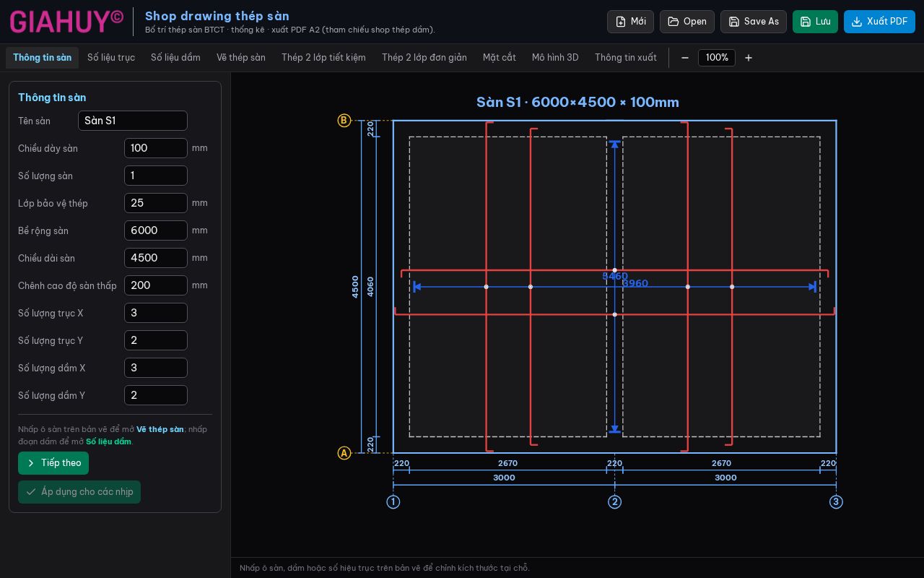Focus the Số lượng trục X field
The image size is (924, 578).
click(x=156, y=313)
